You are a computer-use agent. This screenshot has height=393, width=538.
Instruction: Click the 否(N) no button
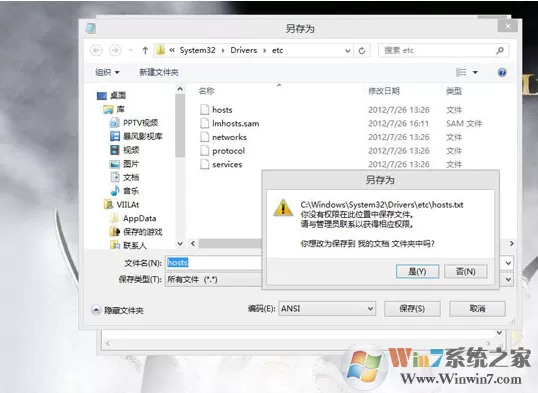(x=466, y=271)
